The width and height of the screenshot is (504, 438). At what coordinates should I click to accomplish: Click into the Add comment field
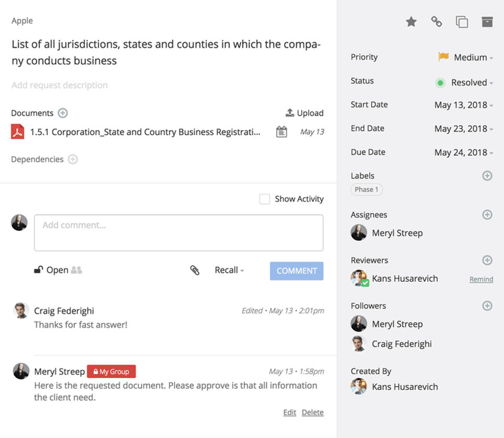tap(178, 232)
